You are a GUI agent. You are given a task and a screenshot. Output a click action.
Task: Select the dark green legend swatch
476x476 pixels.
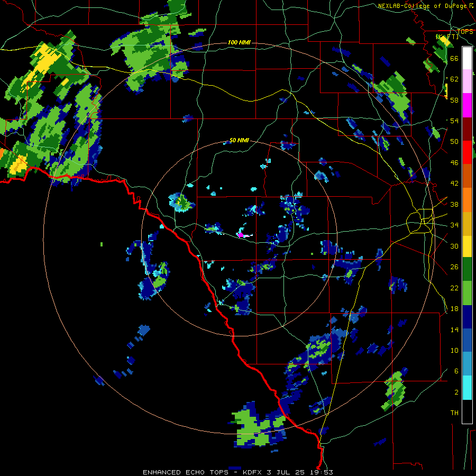point(467,269)
